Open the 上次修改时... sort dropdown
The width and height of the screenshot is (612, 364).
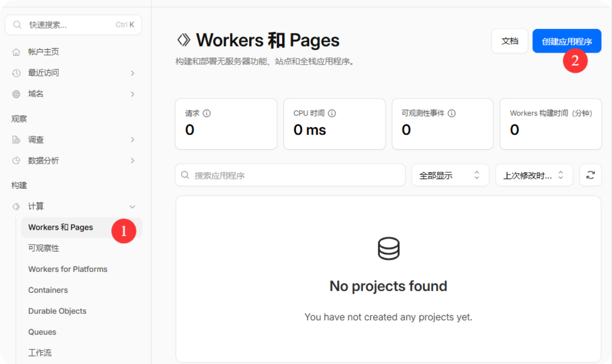pyautogui.click(x=534, y=175)
